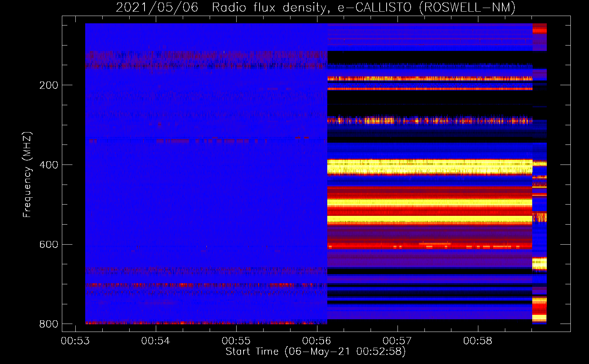
Task: Select the 'Frequency (MHZ)' y-axis label
Action: click(27, 175)
